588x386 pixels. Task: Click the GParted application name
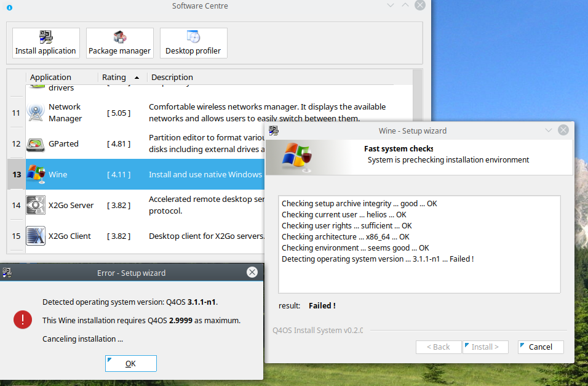(63, 144)
